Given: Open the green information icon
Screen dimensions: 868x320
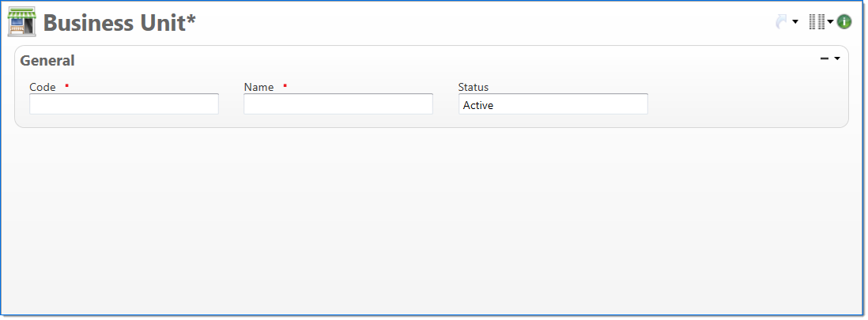Looking at the screenshot, I should click(x=844, y=22).
